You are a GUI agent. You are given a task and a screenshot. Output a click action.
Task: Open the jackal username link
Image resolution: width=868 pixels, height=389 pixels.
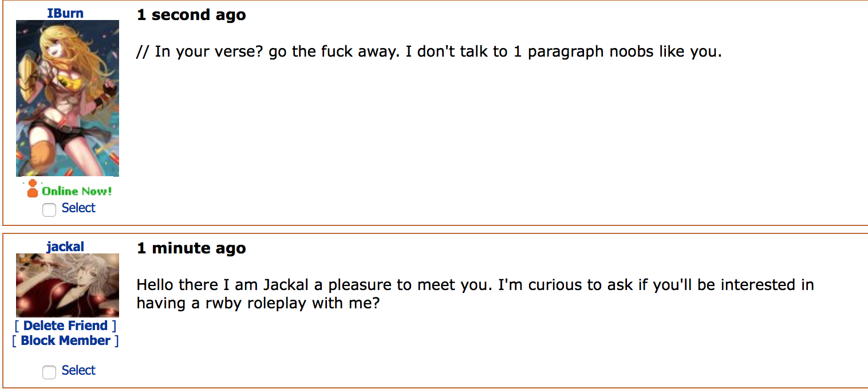coord(65,247)
